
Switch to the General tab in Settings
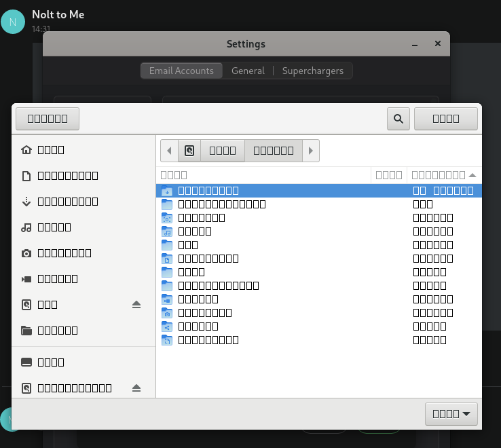click(x=248, y=71)
